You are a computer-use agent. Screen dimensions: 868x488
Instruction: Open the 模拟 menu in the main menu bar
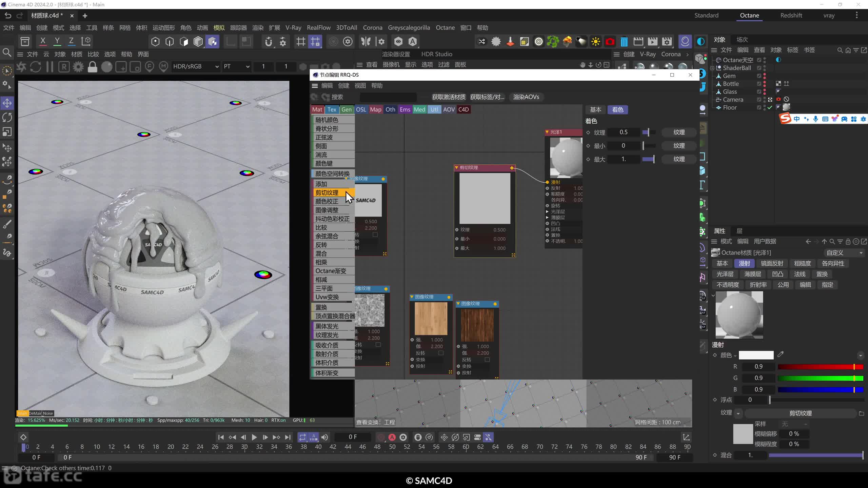click(x=219, y=28)
